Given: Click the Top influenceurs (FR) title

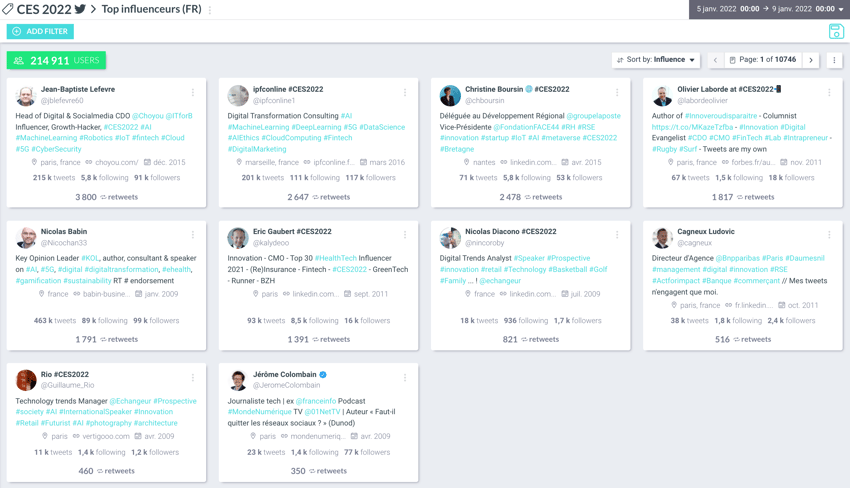Looking at the screenshot, I should (x=151, y=9).
